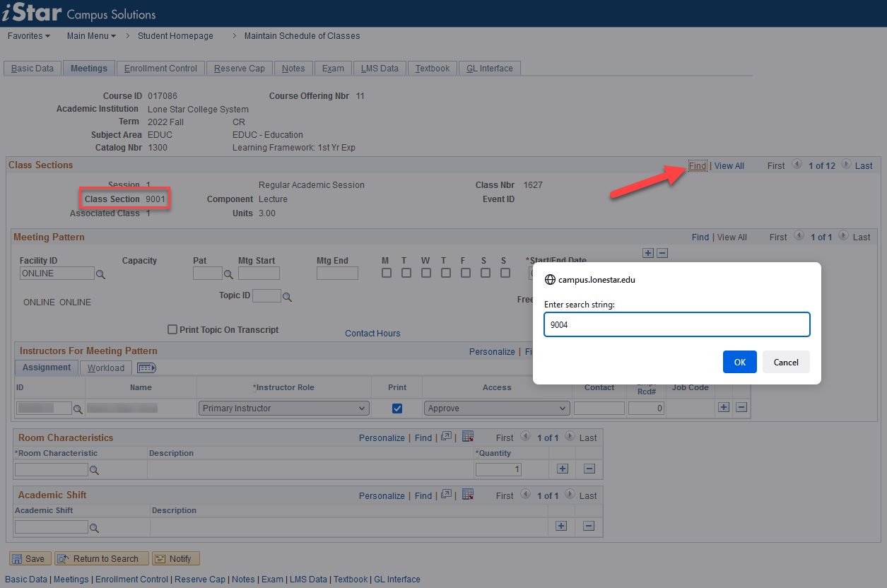Image resolution: width=887 pixels, height=588 pixels.
Task: Show next Academic Shift row arrow
Action: coord(570,495)
